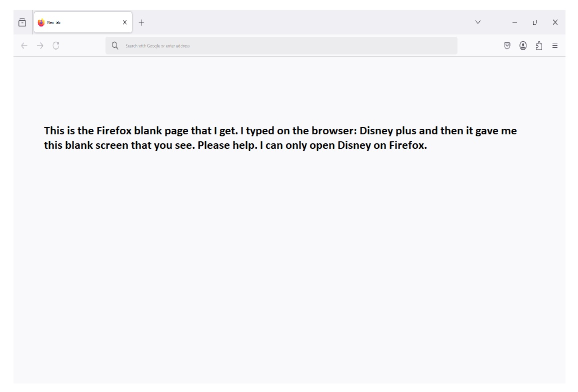Viewport: 578px width, 392px height.
Task: Go forward one page
Action: point(40,45)
